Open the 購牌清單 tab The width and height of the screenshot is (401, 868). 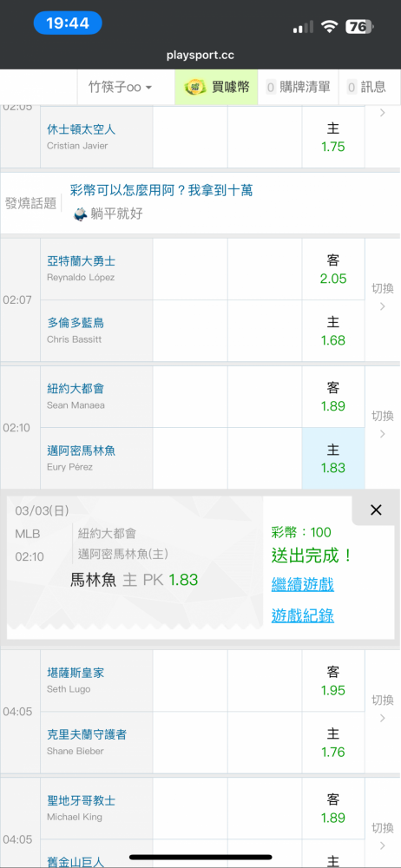(x=298, y=87)
